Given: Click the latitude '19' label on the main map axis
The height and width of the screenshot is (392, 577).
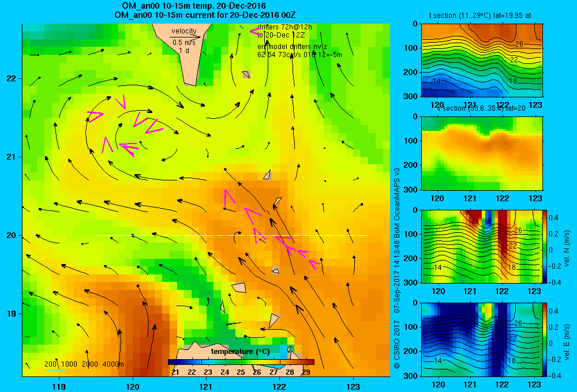Looking at the screenshot, I should point(12,314).
